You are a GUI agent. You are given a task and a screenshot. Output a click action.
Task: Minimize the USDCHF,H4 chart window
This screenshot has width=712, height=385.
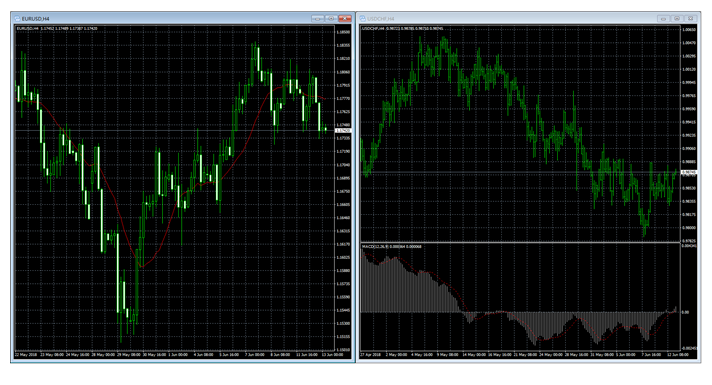(663, 19)
